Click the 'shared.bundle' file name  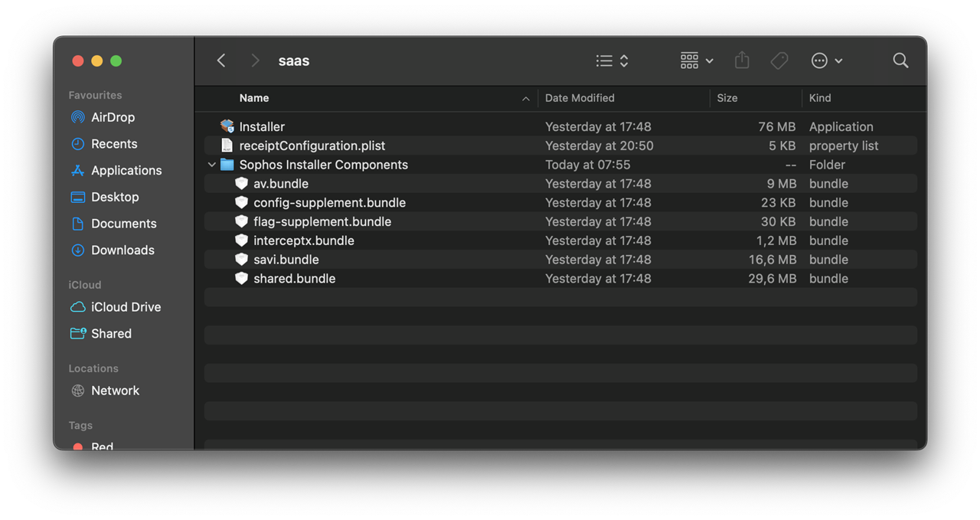tap(295, 278)
